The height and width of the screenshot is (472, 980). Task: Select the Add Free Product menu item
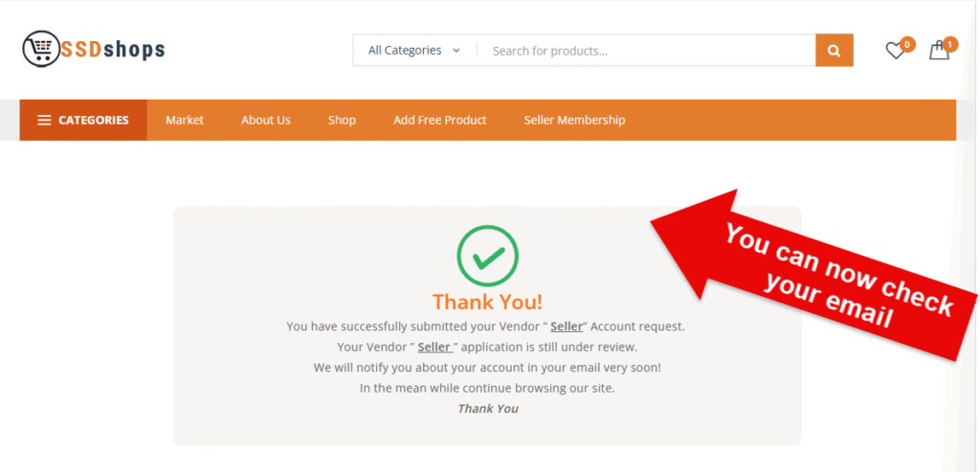click(x=439, y=121)
